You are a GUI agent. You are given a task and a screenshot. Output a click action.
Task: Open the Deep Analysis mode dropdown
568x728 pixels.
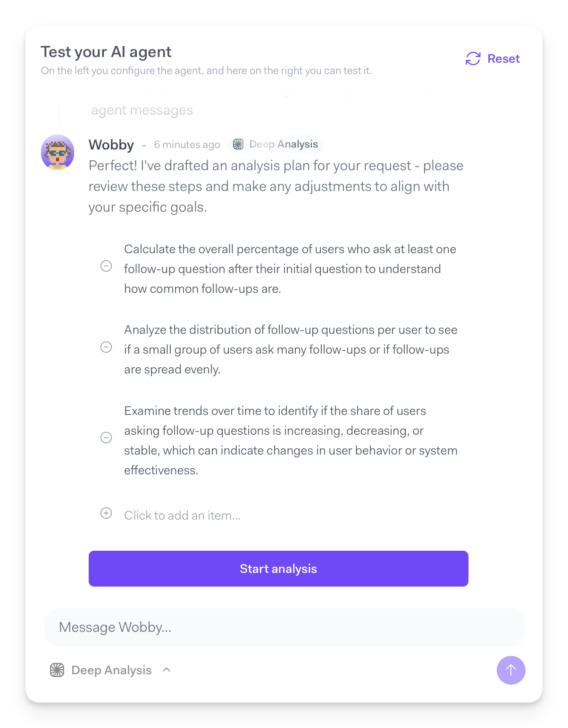(111, 670)
